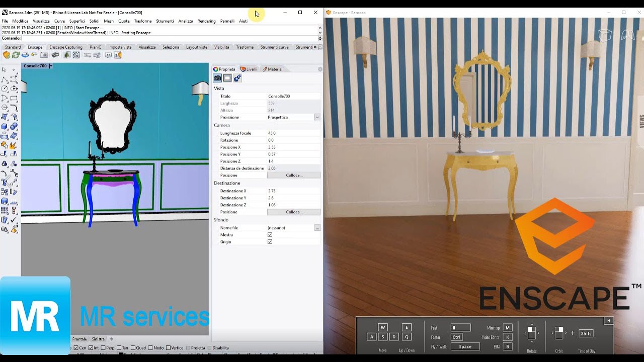This screenshot has height=362, width=644.
Task: Click the H hide-help button in Enscape
Action: coord(609,321)
